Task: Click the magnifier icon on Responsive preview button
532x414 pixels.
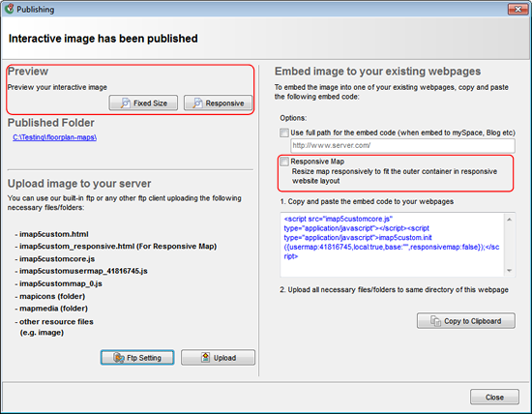Action: [x=197, y=103]
